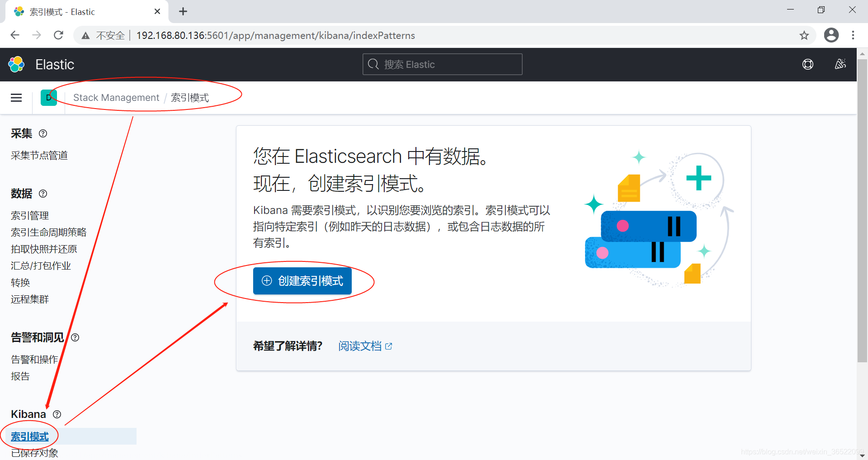Open 索引生命周期策略 in the sidebar
The width and height of the screenshot is (868, 460).
click(49, 232)
